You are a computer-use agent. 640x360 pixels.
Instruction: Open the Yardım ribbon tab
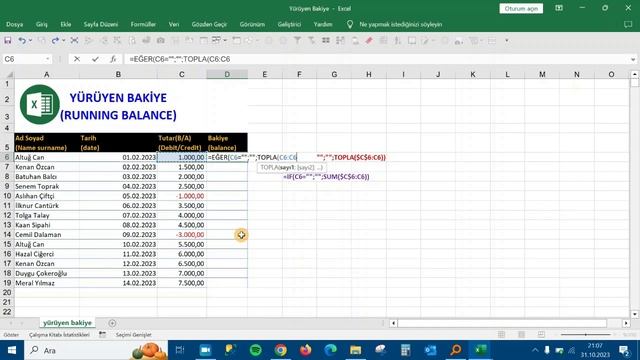pos(323,24)
